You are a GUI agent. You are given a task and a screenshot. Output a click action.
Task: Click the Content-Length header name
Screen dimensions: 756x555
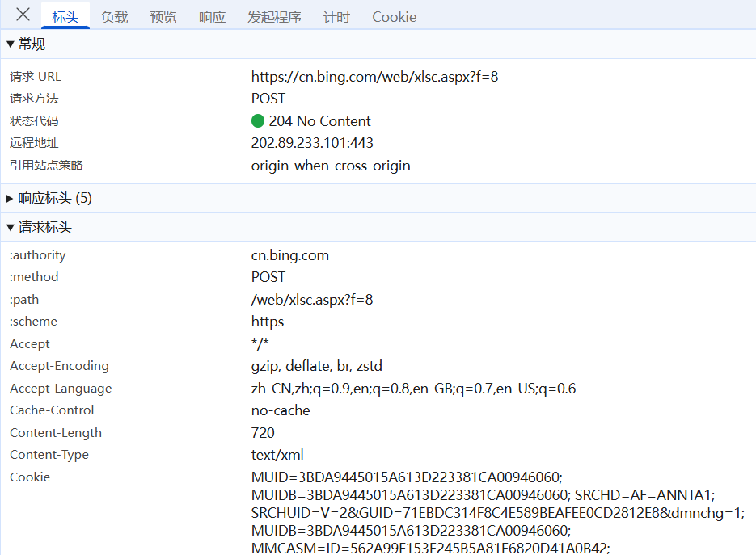coord(56,433)
